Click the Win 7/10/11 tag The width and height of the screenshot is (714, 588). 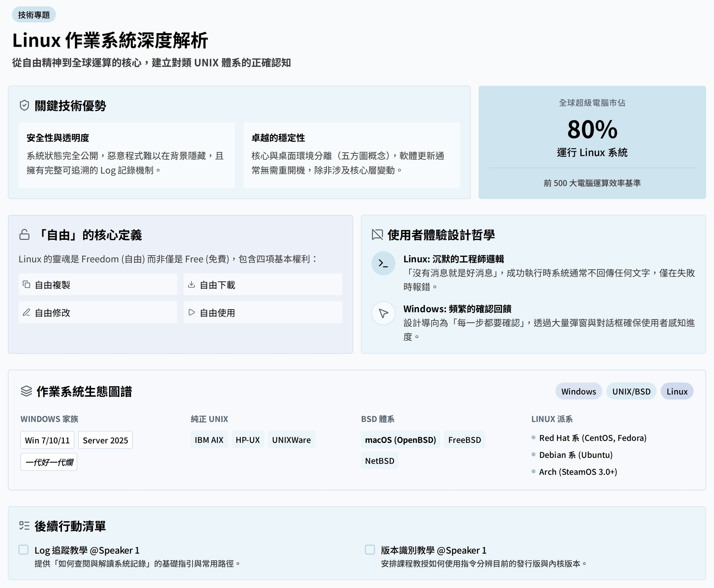pos(47,440)
